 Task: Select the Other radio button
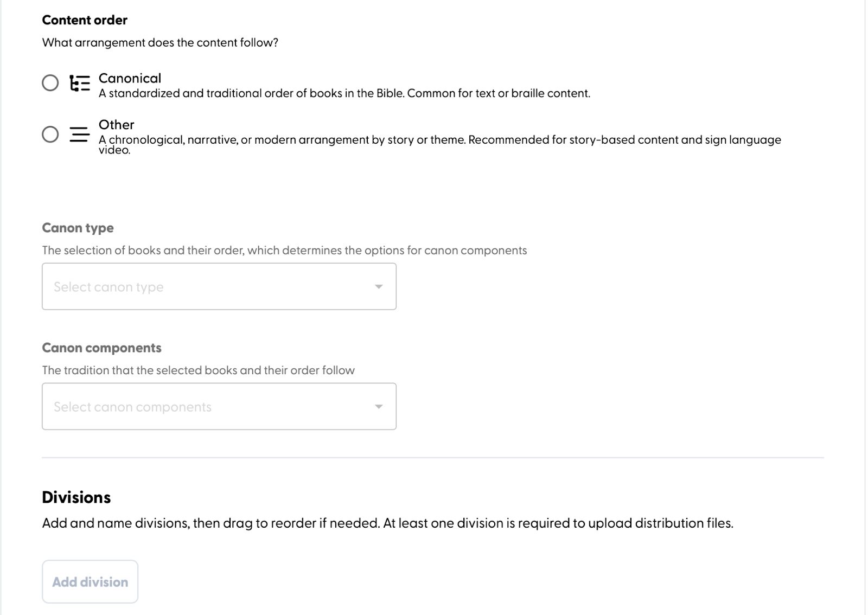pos(50,134)
